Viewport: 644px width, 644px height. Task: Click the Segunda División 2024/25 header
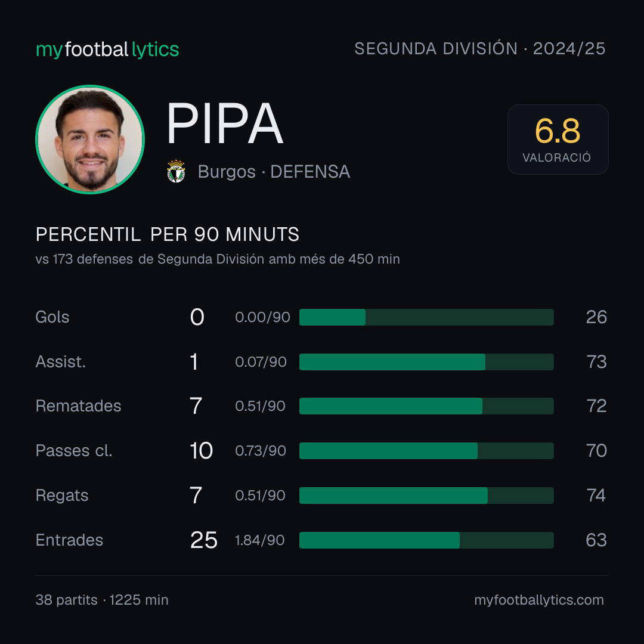tap(479, 48)
